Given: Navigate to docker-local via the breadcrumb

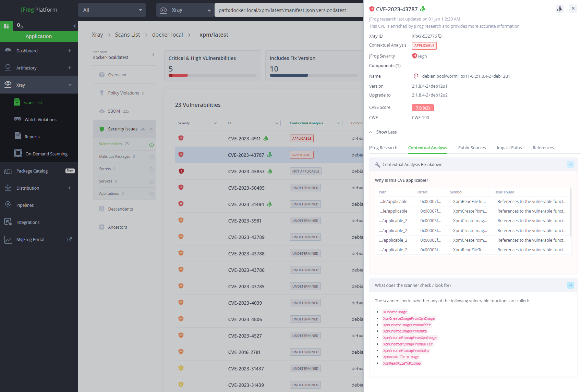Looking at the screenshot, I should click(168, 35).
